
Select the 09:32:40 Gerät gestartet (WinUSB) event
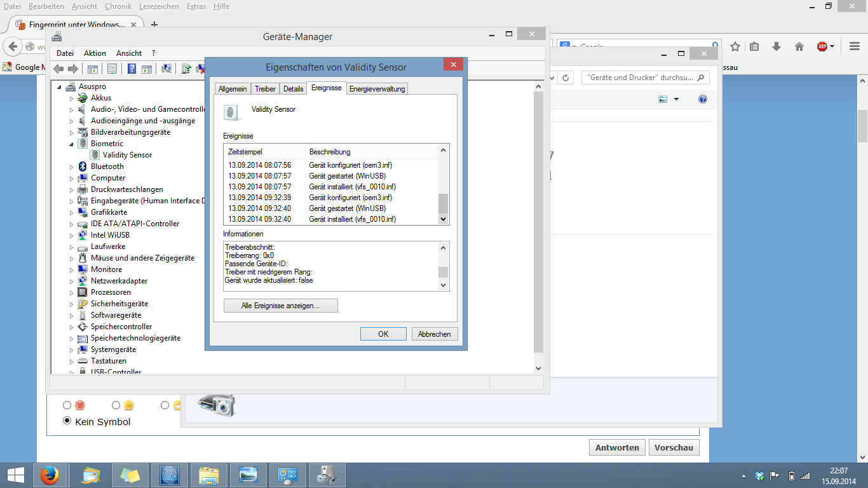(330, 208)
